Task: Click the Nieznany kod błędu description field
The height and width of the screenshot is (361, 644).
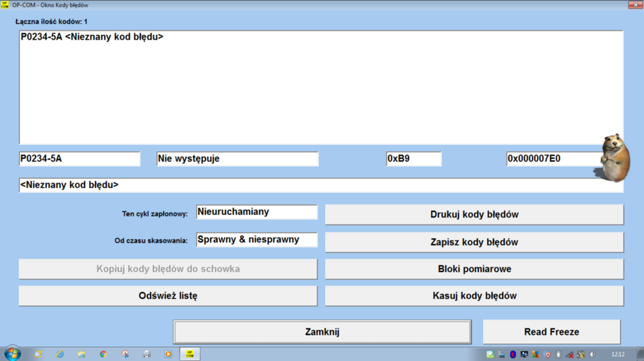Action: click(x=321, y=185)
